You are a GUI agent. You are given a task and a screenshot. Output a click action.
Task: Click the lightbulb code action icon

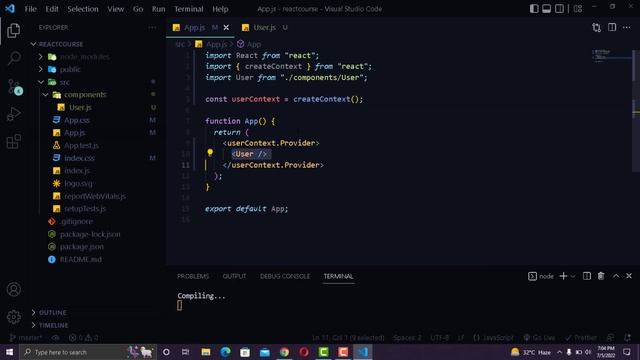pyautogui.click(x=210, y=153)
